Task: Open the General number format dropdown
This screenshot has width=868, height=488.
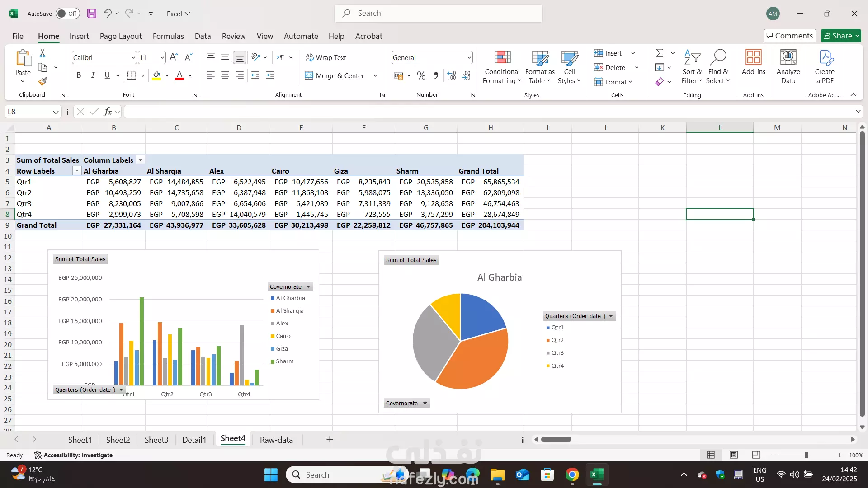Action: pos(469,57)
